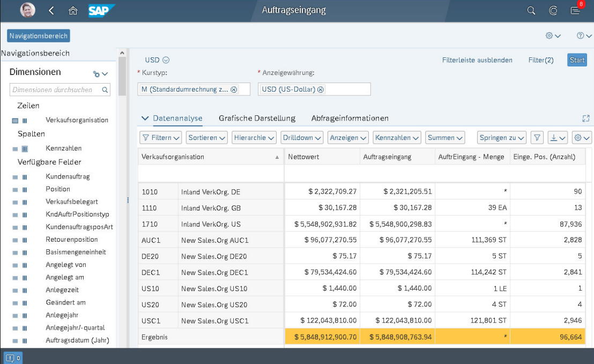Remove the USD currency filter token
This screenshot has height=364, width=594.
(321, 89)
